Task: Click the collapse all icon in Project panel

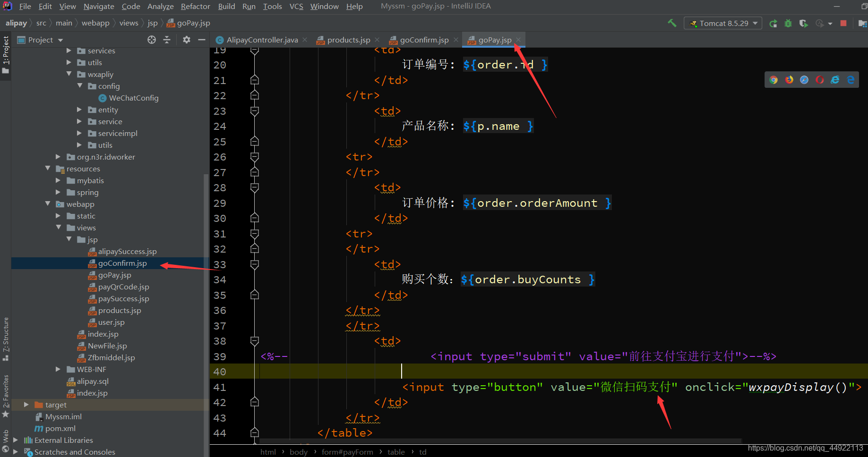Action: pyautogui.click(x=167, y=40)
